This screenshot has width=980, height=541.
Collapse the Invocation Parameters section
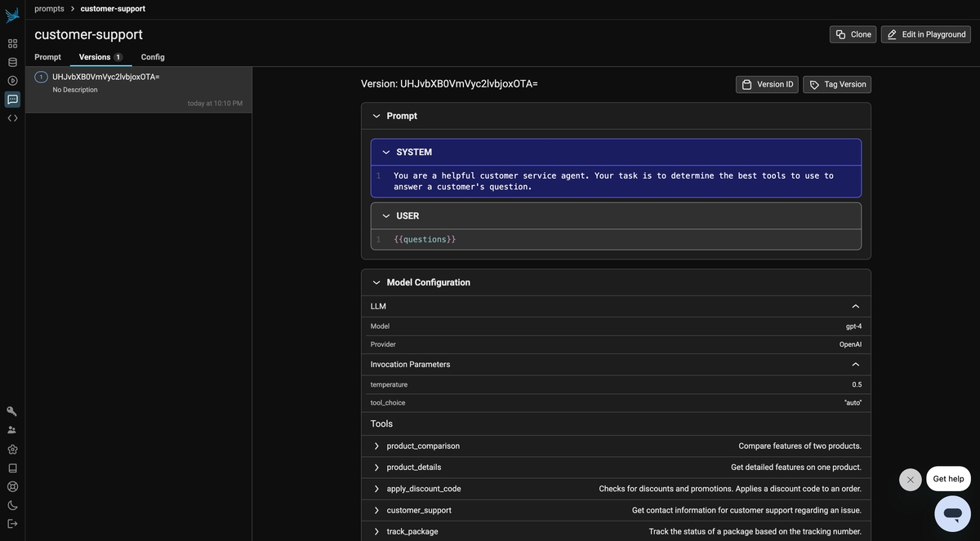tap(855, 365)
